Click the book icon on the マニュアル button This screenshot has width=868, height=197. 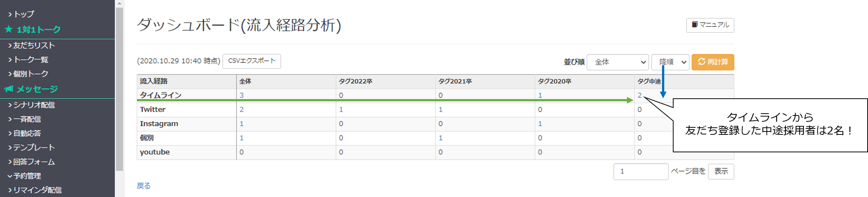695,25
